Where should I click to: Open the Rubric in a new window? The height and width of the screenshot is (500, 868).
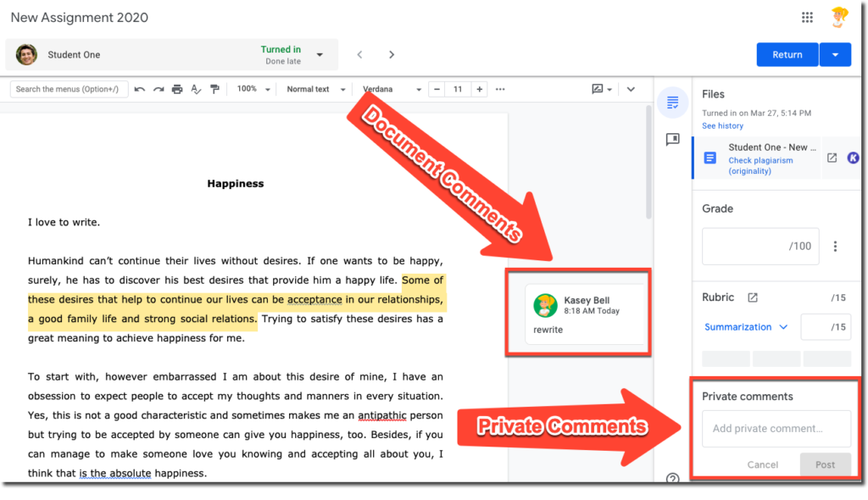752,297
